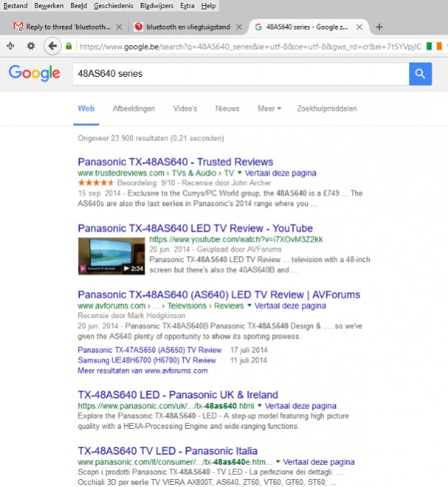Select the Nieuws search tab
The image size is (448, 487).
point(227,109)
